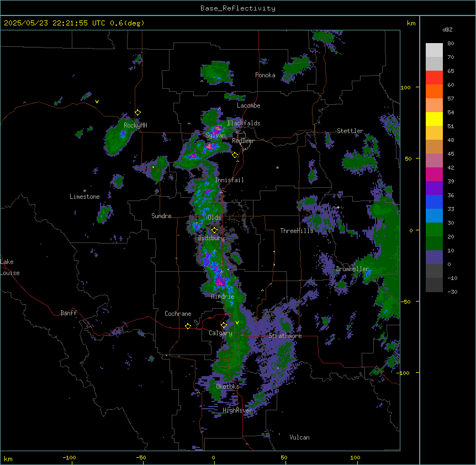476x465 pixels.
Task: Select the violet 36-39 dBZ legend swatch
Action: click(434, 188)
